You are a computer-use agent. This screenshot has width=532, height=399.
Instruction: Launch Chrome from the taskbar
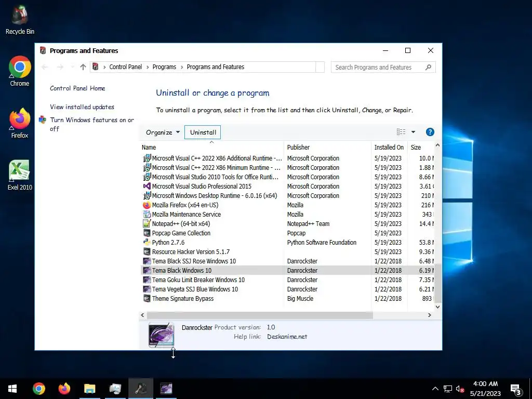[x=39, y=389]
